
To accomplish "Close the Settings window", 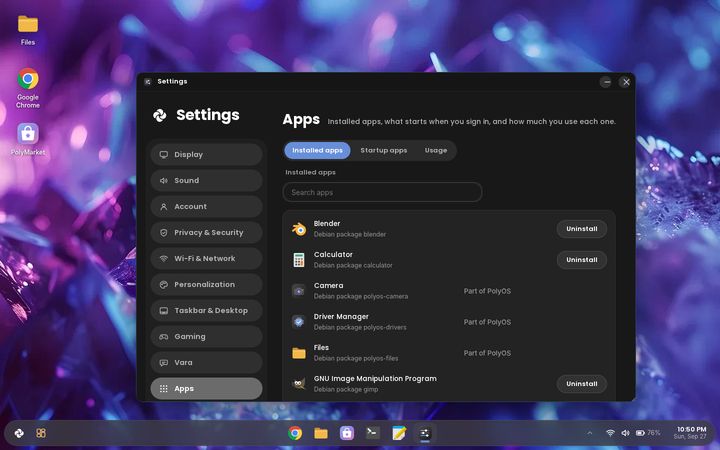I will coord(626,82).
